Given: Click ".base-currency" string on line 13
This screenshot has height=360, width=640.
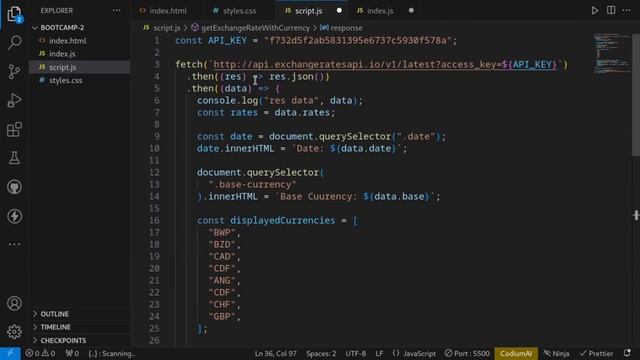Looking at the screenshot, I should click(252, 184).
